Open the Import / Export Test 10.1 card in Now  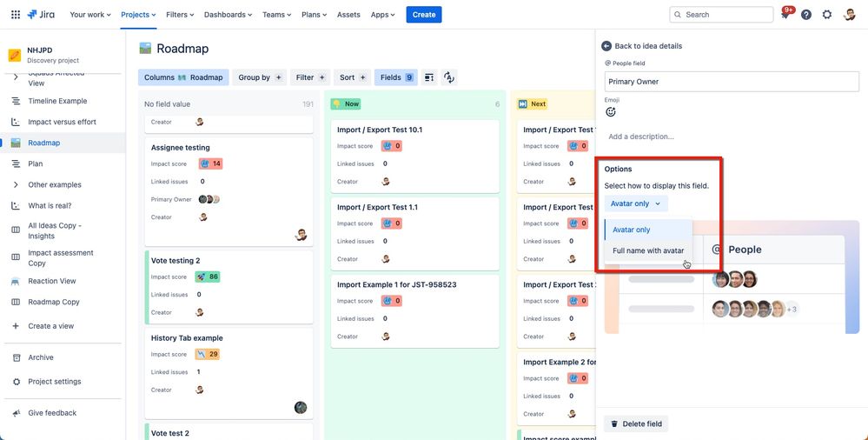(x=415, y=157)
